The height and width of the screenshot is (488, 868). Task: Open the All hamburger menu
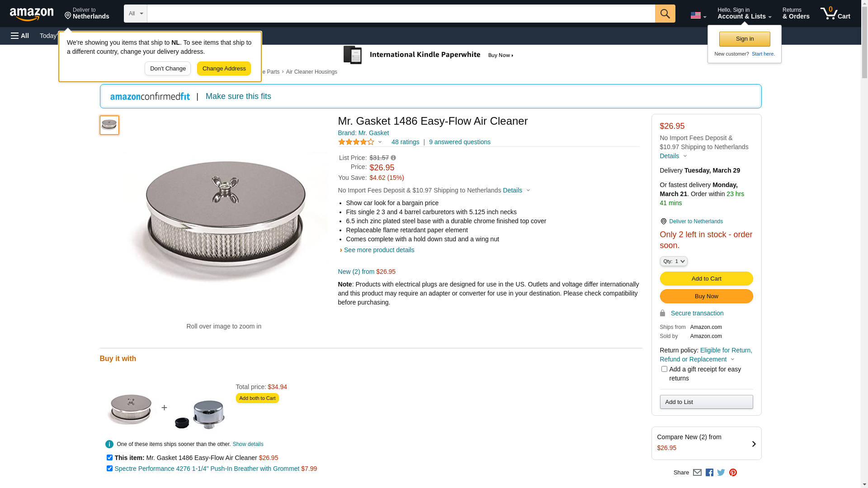pyautogui.click(x=20, y=36)
